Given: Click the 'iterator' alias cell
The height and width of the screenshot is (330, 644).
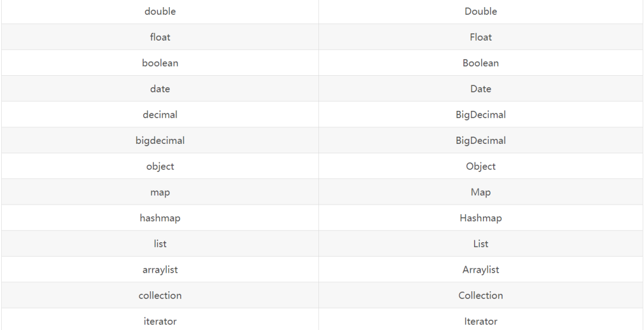Looking at the screenshot, I should [x=160, y=320].
